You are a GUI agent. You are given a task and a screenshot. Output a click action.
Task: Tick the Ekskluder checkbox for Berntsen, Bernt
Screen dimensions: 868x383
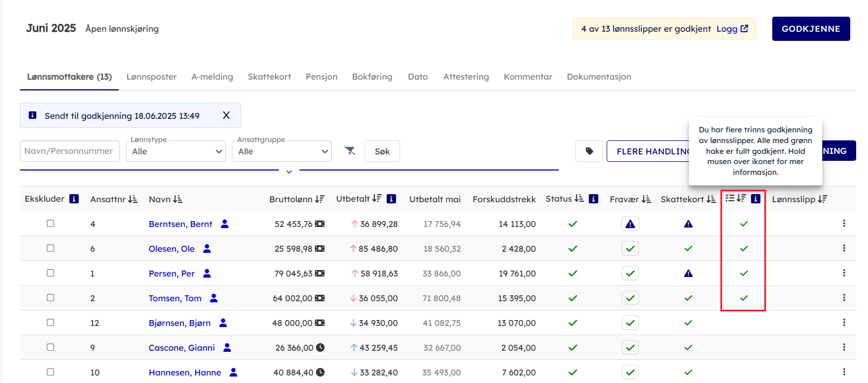click(51, 224)
